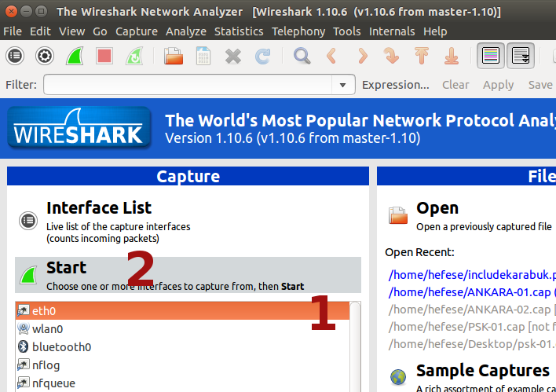The image size is (556, 392).
Task: Close the Wireshark window
Action: point(11,12)
